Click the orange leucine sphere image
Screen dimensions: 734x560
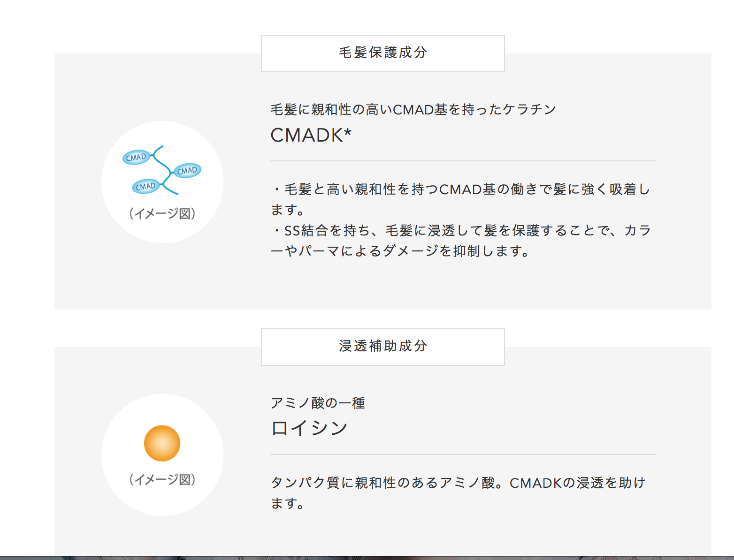[162, 443]
